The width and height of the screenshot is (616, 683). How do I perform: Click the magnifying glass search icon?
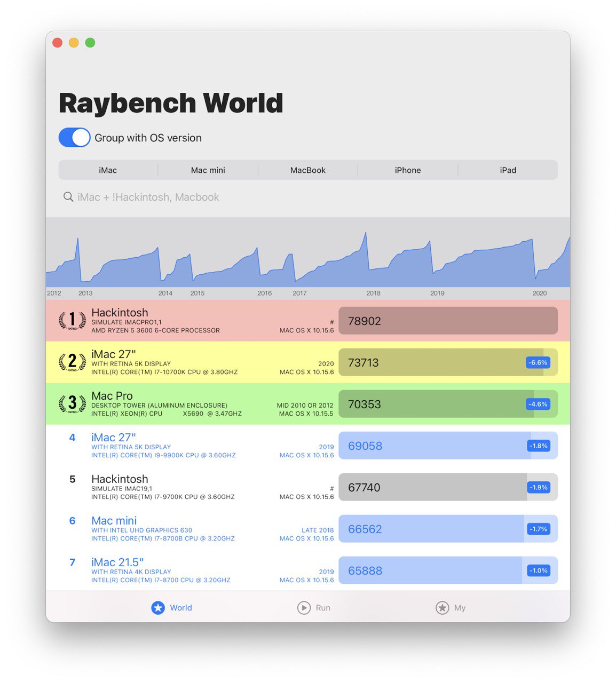click(68, 197)
